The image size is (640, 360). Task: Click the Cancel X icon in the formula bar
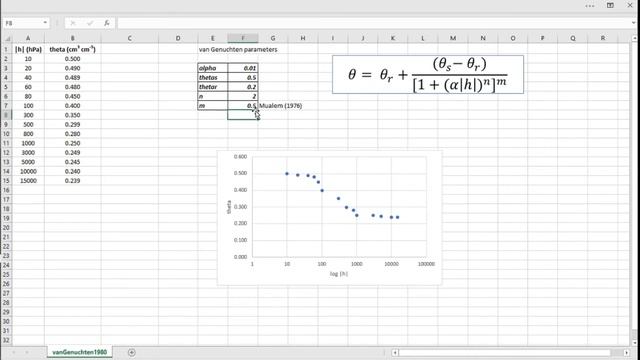[73, 23]
